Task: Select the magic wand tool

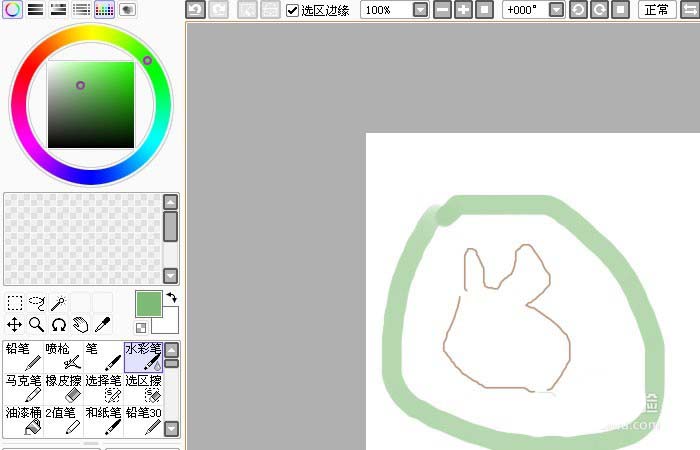Action: tap(58, 303)
